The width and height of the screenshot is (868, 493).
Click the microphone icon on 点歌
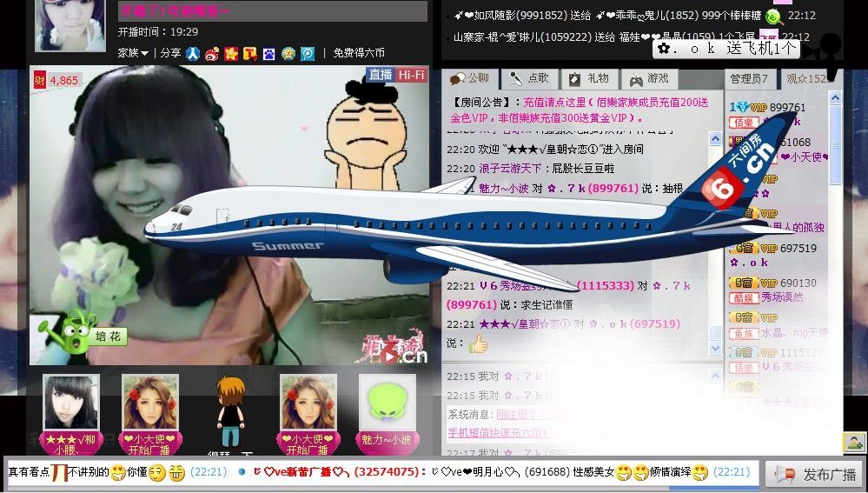pyautogui.click(x=515, y=79)
